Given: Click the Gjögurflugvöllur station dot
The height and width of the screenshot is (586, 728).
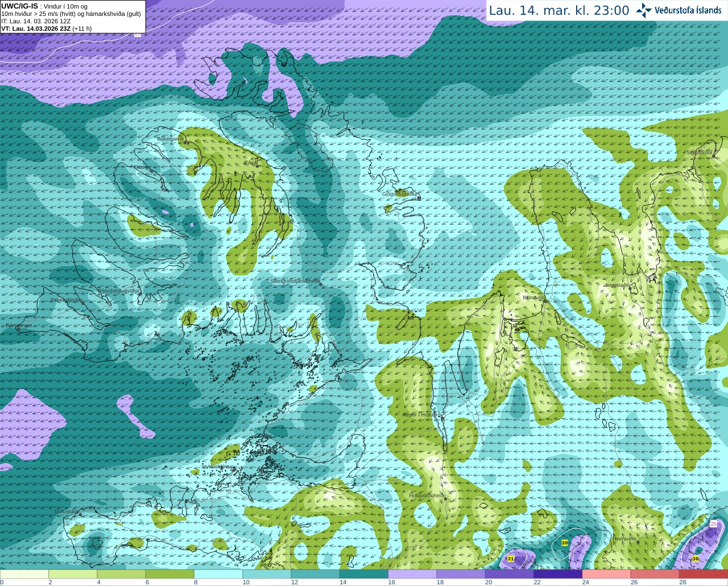Looking at the screenshot, I should (x=419, y=197).
